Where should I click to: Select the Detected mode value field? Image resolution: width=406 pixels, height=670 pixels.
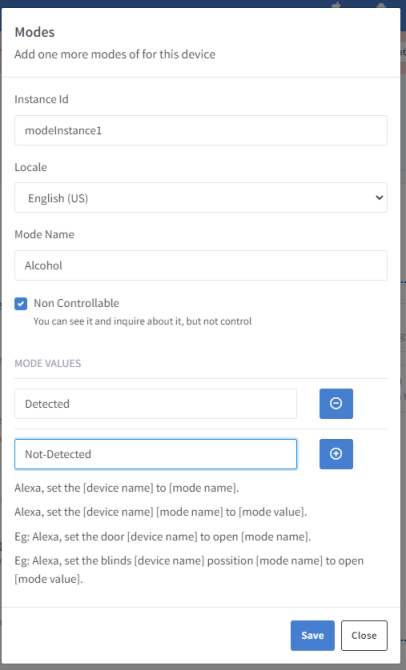156,403
